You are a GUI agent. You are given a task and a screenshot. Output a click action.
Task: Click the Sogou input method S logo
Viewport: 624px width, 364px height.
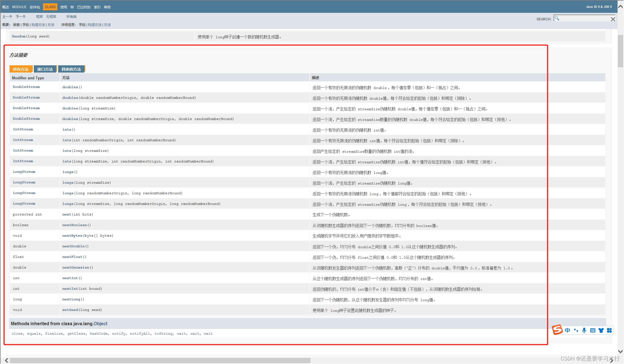(557, 330)
